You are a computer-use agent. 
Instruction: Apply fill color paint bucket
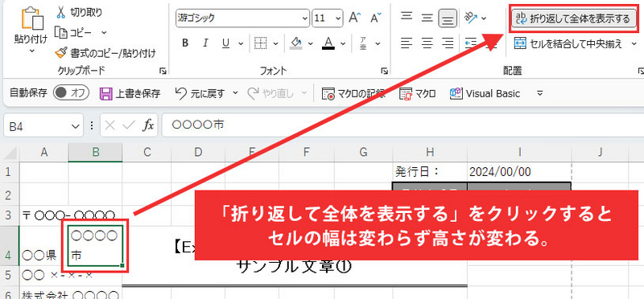pos(296,43)
